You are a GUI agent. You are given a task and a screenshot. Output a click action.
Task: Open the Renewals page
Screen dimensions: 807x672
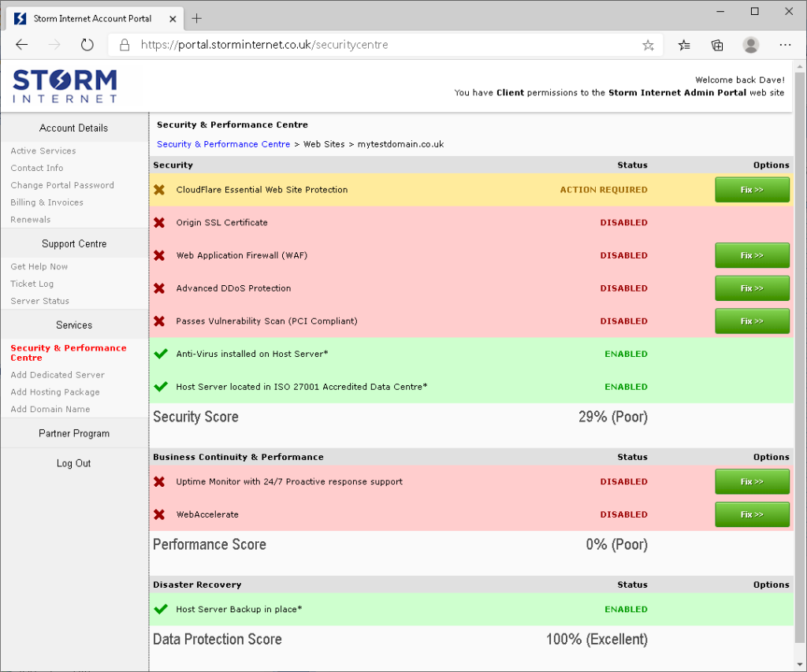click(x=31, y=220)
